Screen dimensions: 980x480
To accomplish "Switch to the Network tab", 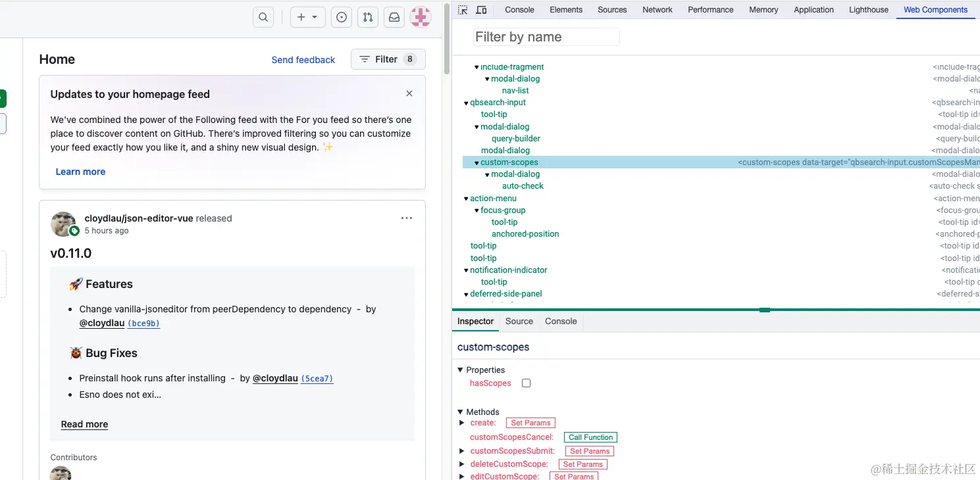I will coord(658,10).
